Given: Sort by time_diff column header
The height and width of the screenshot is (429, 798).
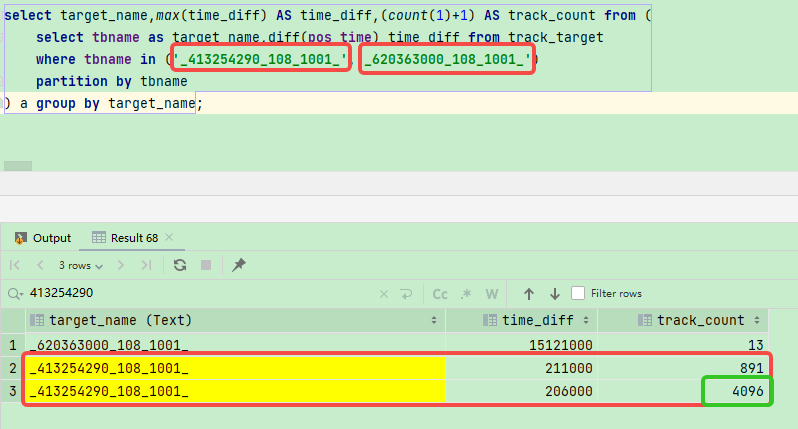Looking at the screenshot, I should 522,320.
